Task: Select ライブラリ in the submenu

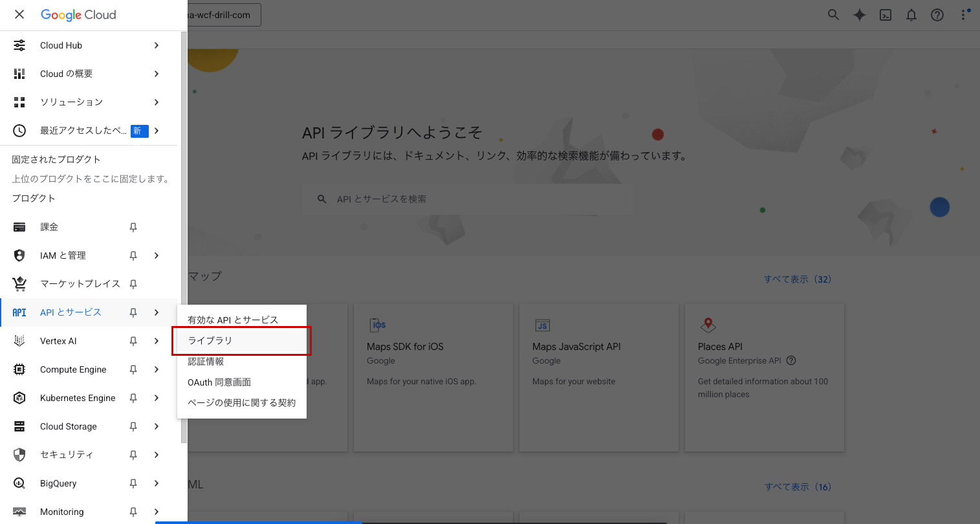Action: click(x=242, y=340)
